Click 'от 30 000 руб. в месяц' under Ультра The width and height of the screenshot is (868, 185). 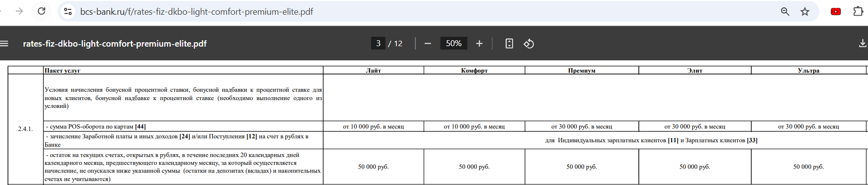click(x=809, y=127)
